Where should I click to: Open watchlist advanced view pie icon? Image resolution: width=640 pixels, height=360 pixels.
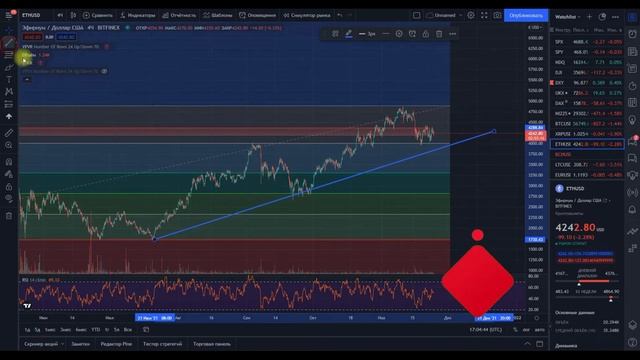click(x=602, y=17)
